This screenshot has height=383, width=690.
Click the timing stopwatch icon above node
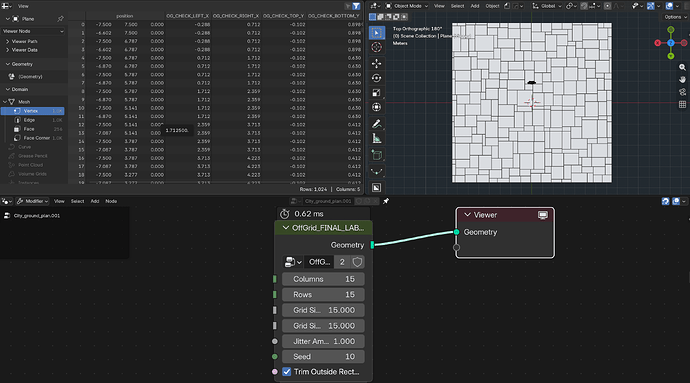click(285, 214)
